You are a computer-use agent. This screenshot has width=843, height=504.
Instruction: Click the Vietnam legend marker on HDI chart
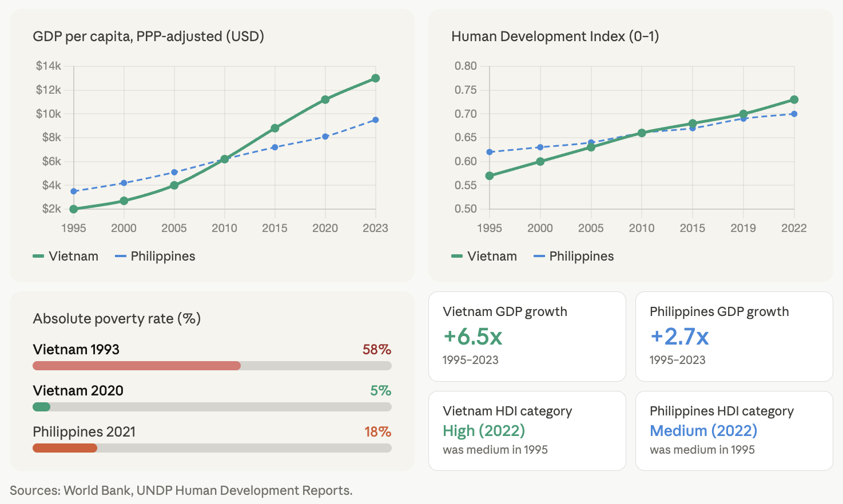pyautogui.click(x=458, y=256)
